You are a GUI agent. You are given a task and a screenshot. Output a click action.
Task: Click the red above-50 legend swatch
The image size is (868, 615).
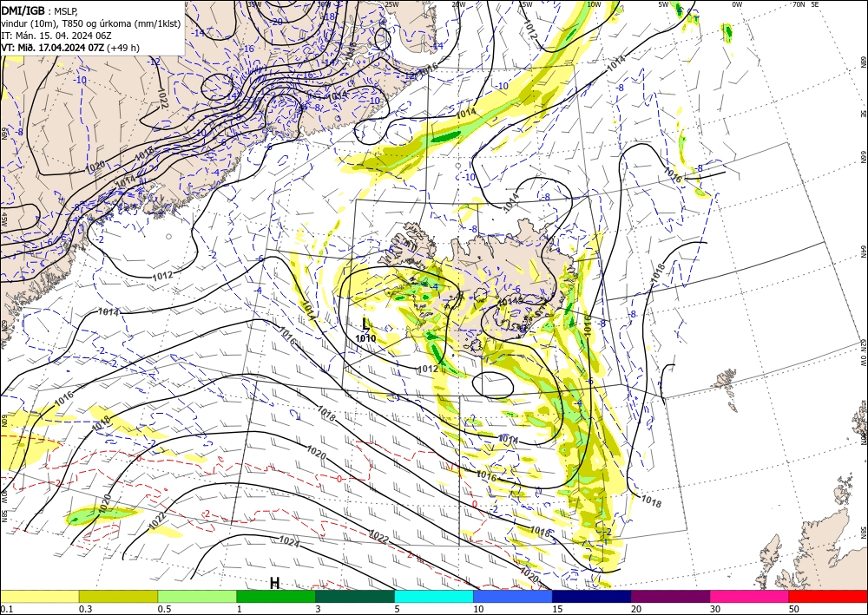click(828, 596)
